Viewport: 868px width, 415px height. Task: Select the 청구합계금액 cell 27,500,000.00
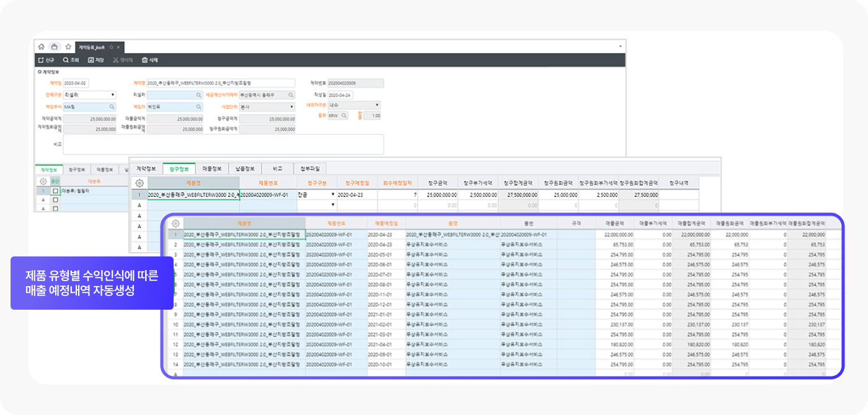coord(520,194)
